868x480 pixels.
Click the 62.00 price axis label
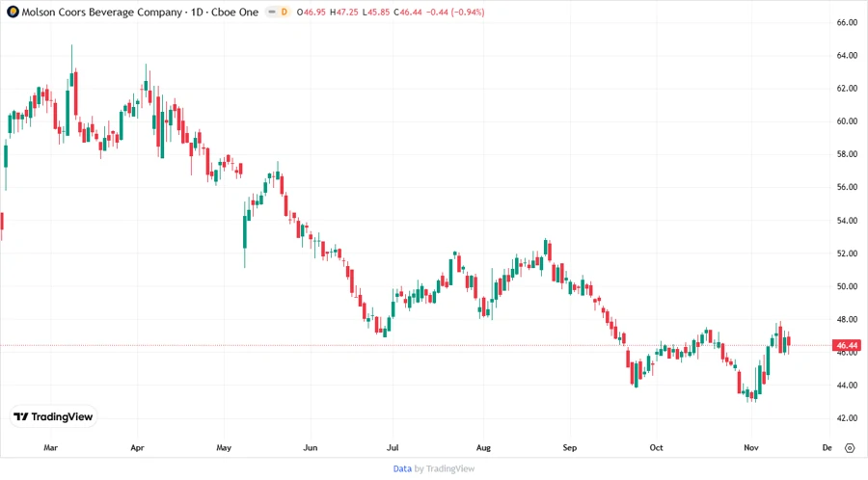[847, 89]
